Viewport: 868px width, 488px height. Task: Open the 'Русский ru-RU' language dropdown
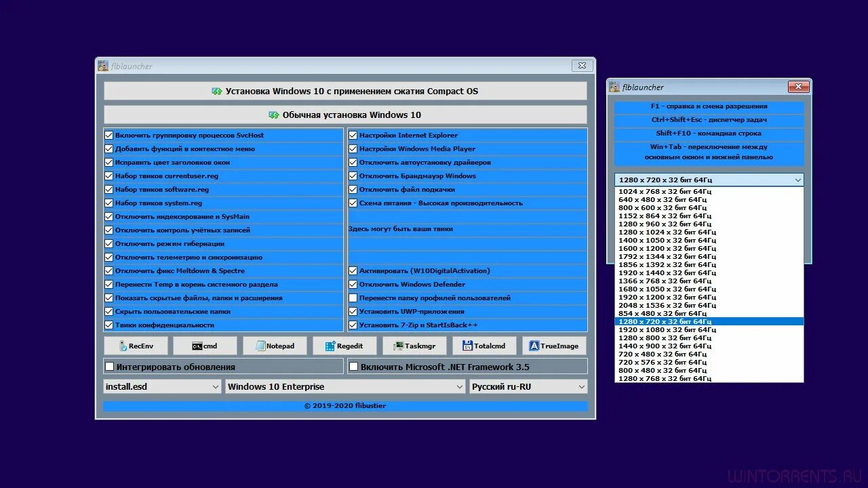point(528,386)
